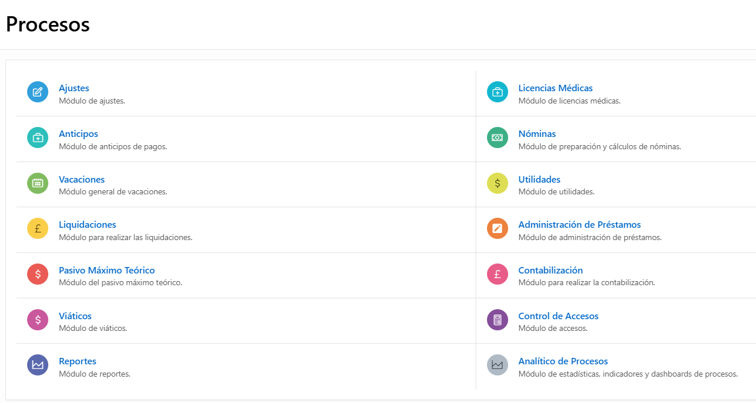Open the Administración de Préstamos link
The width and height of the screenshot is (756, 403).
(x=579, y=225)
